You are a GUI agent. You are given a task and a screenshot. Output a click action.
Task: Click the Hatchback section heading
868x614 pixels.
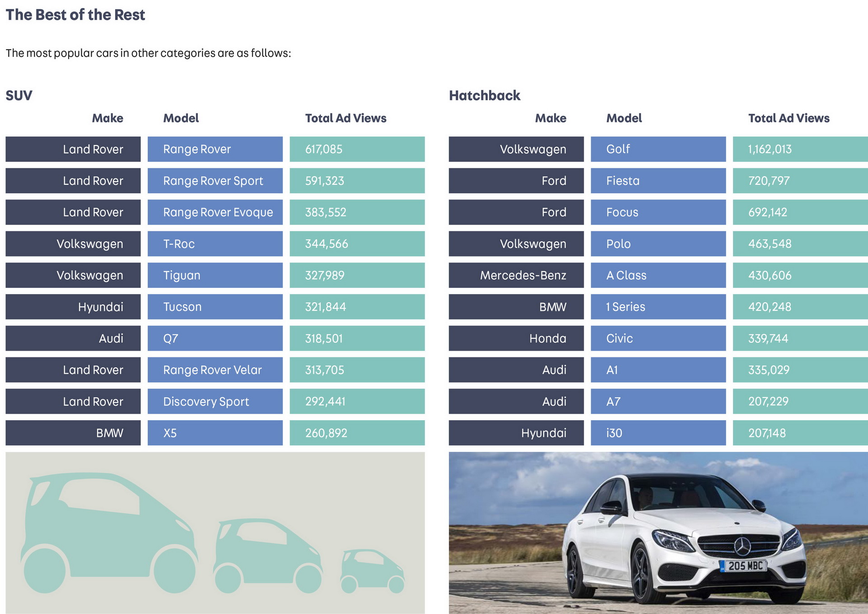pos(484,95)
